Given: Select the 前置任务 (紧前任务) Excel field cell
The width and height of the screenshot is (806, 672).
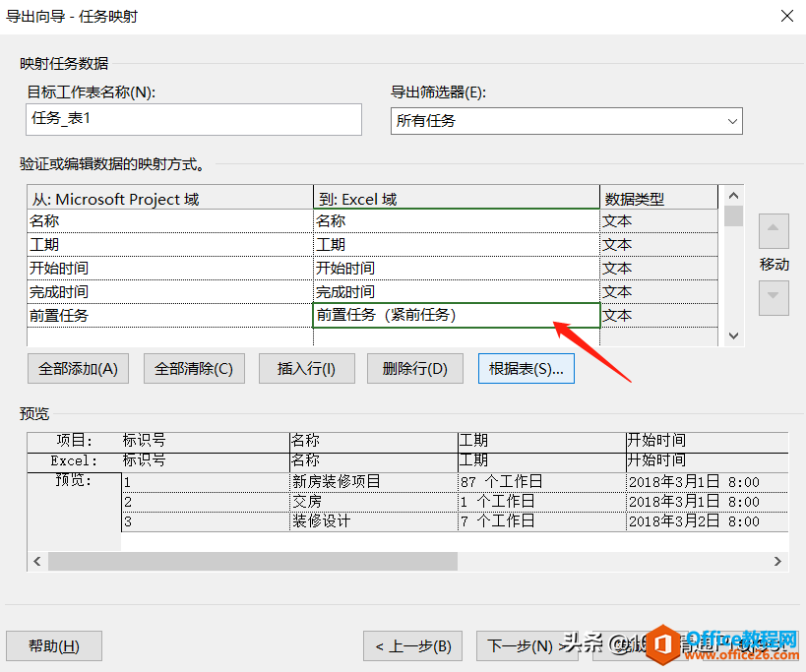Looking at the screenshot, I should coord(456,315).
